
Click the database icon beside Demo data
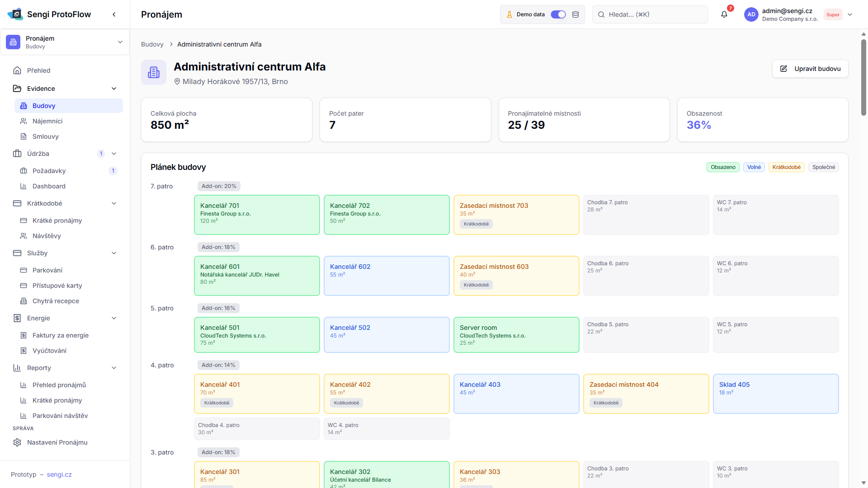576,14
